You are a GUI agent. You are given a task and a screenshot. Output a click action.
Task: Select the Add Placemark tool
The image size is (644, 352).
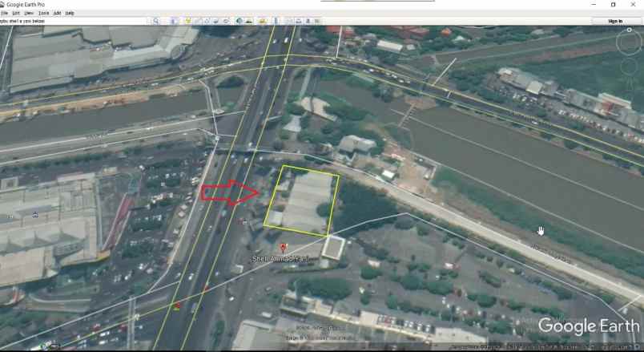click(188, 21)
